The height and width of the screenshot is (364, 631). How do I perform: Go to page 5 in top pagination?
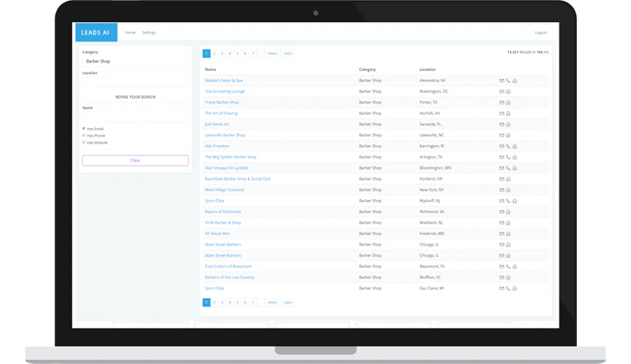[237, 53]
